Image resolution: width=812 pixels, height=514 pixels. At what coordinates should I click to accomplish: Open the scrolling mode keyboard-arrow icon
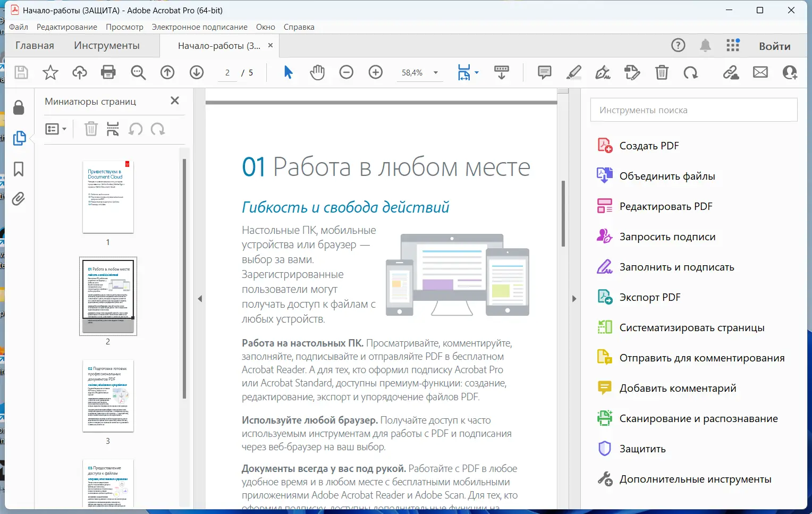pyautogui.click(x=502, y=72)
